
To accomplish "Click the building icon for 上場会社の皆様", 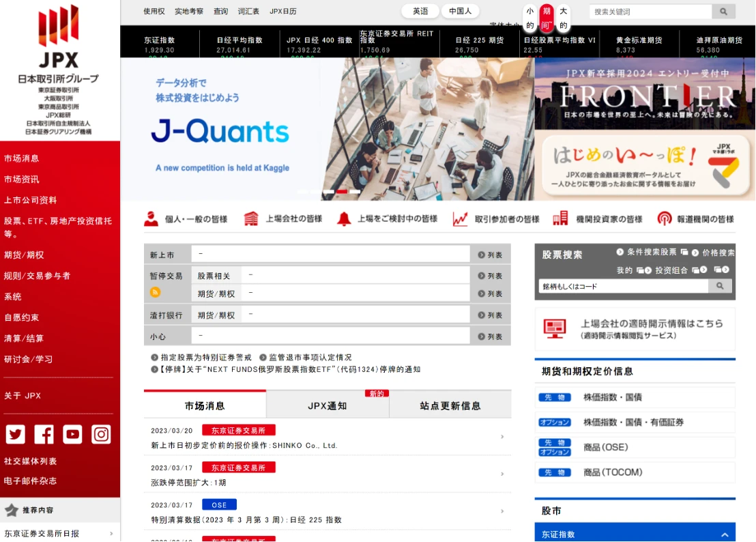I will coord(250,219).
